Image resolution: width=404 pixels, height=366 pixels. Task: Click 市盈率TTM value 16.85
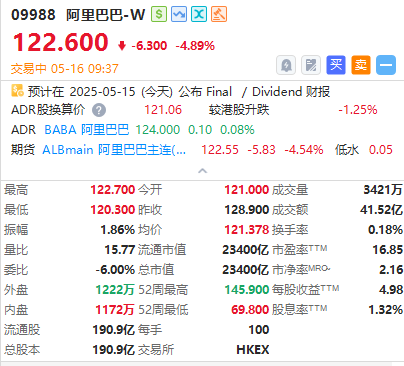pos(388,250)
